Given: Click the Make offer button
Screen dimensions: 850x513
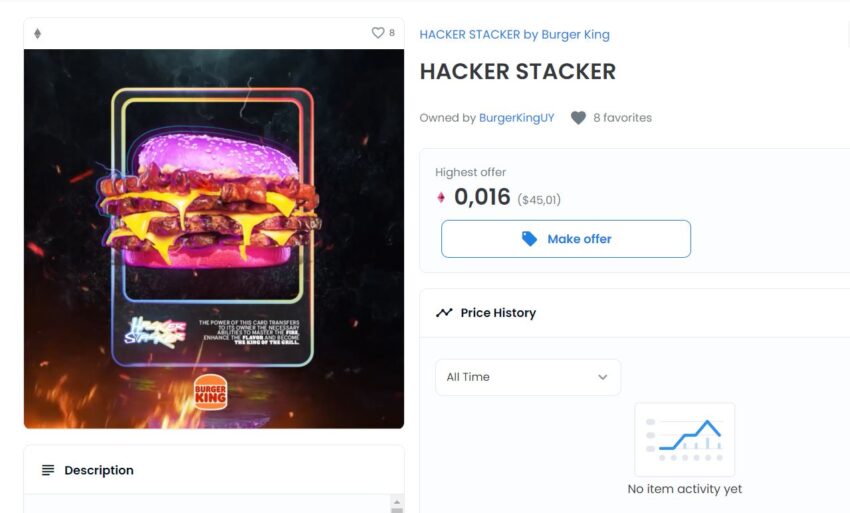Looking at the screenshot, I should point(566,239).
